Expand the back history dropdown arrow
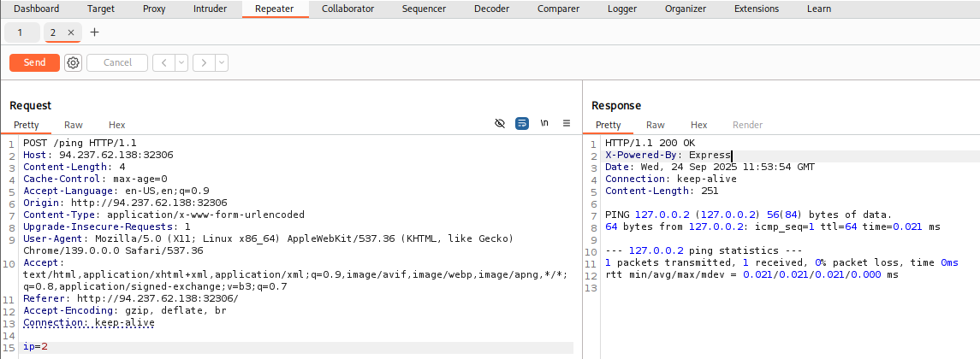This screenshot has width=980, height=359. pos(181,62)
